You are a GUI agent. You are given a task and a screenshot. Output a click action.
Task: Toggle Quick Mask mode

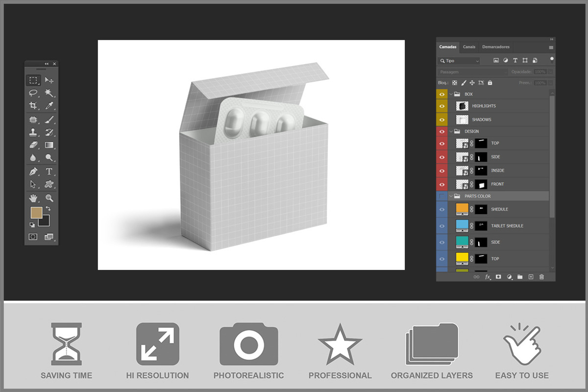(33, 237)
